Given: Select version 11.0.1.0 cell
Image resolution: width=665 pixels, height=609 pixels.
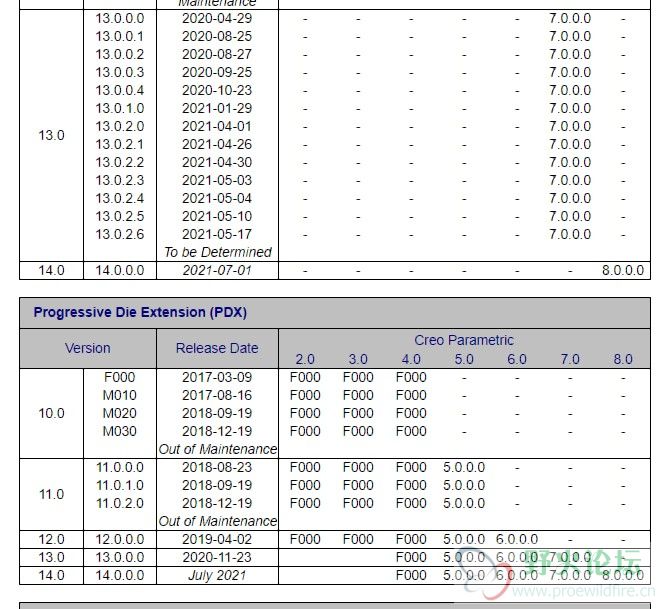Looking at the screenshot, I should click(120, 486).
